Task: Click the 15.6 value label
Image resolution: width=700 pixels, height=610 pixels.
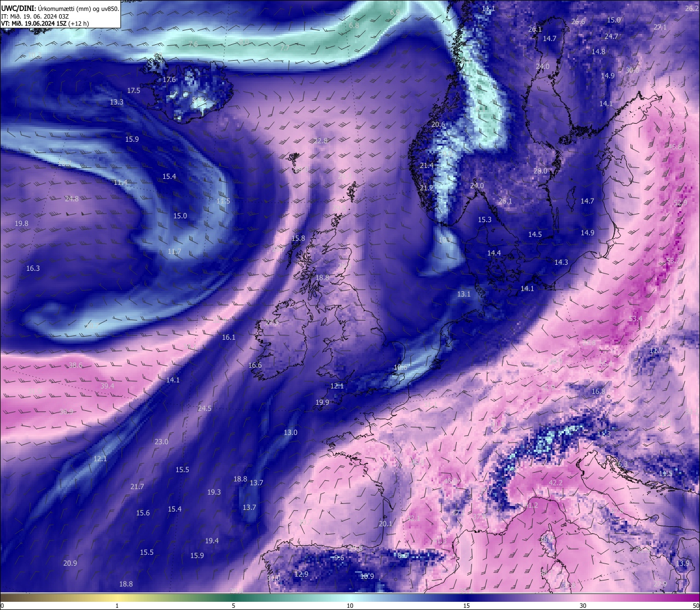Action: pyautogui.click(x=143, y=513)
